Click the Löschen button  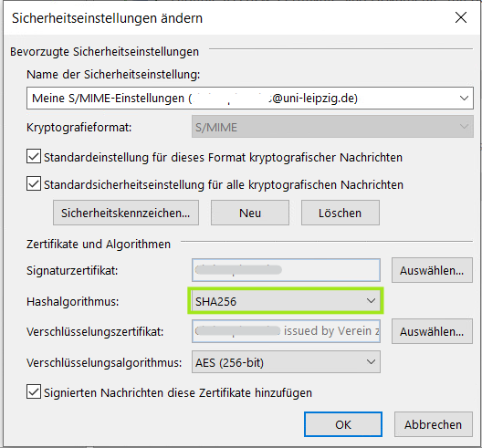tap(341, 213)
